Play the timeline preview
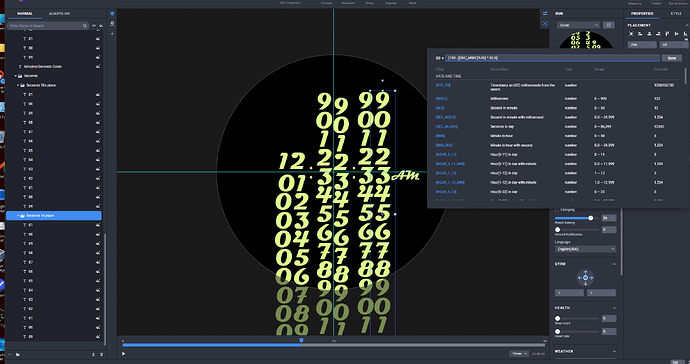690x364 pixels. 124,353
